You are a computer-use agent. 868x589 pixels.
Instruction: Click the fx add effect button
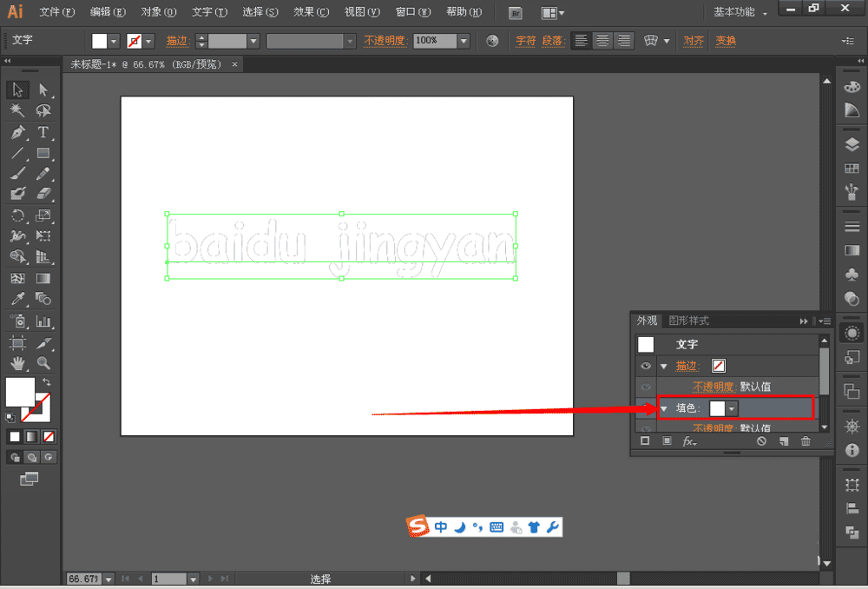688,441
